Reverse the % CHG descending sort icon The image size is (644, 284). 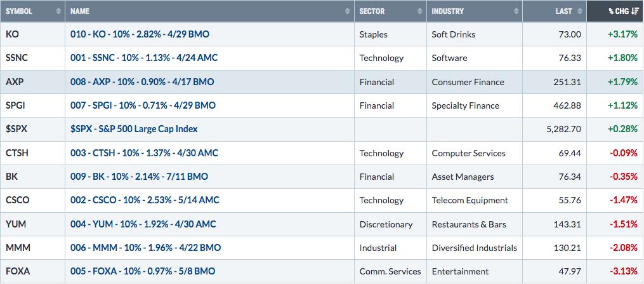pyautogui.click(x=635, y=11)
